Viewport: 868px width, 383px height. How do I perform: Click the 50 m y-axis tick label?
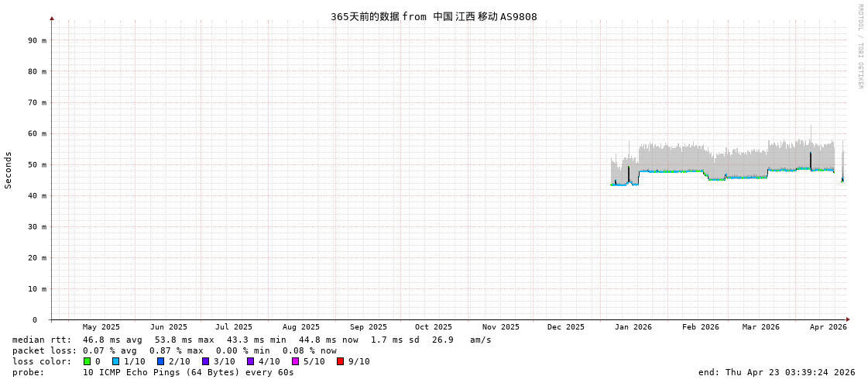[x=38, y=164]
